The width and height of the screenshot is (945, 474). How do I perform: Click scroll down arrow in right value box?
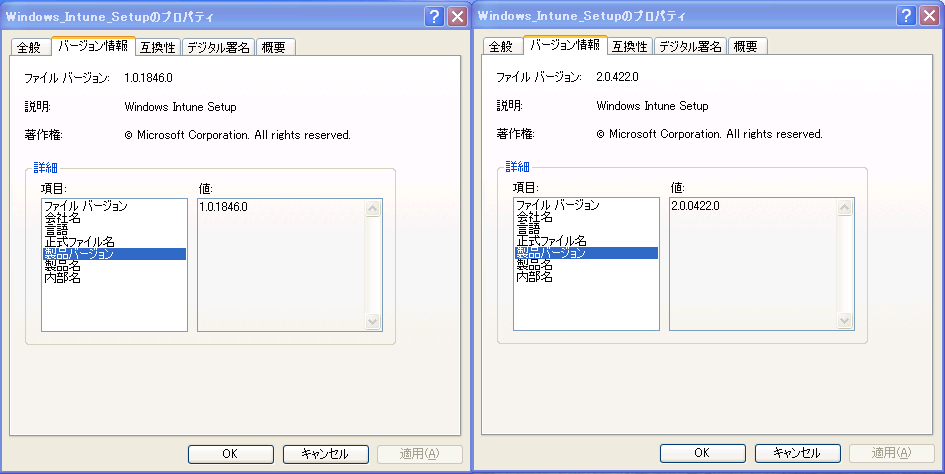coord(844,320)
